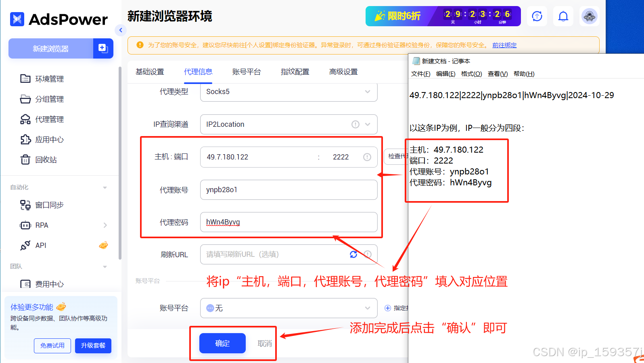Viewport: 644px width, 363px height.
Task: Open the RPA sidebar item
Action: [x=34, y=225]
